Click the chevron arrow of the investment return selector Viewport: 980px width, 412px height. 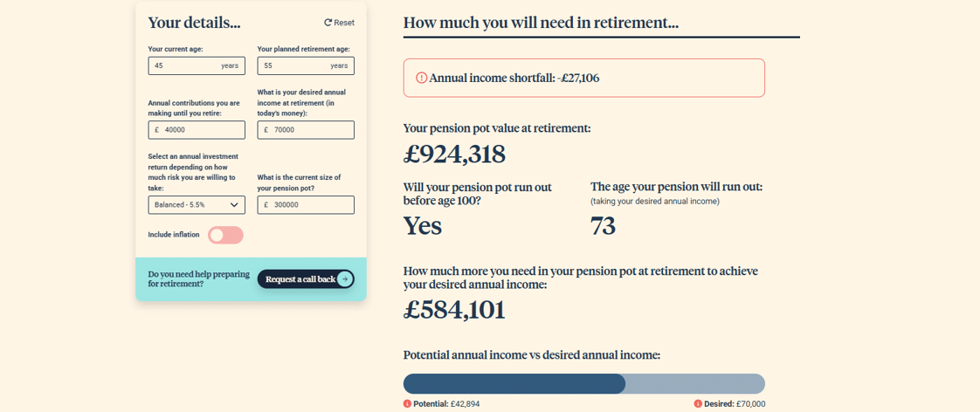coord(234,205)
